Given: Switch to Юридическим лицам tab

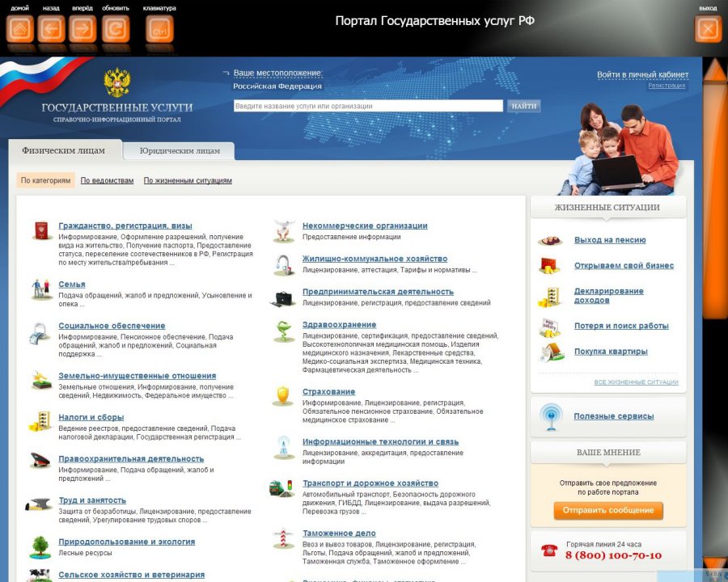Looking at the screenshot, I should pos(179,150).
